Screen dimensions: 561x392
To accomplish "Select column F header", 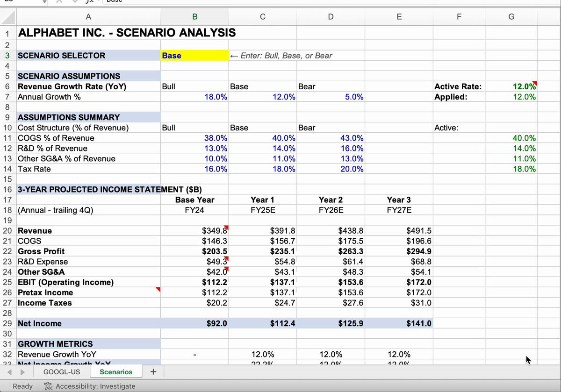I will pos(459,17).
